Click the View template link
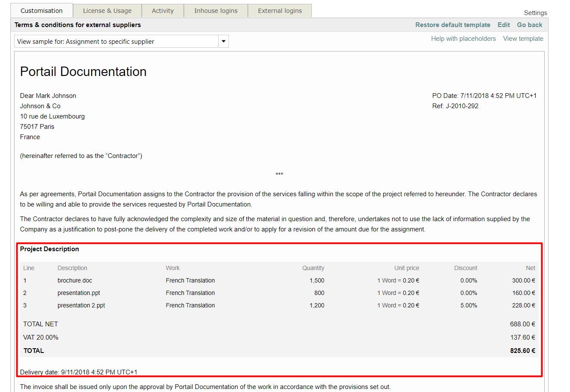The image size is (570, 392). [x=523, y=39]
